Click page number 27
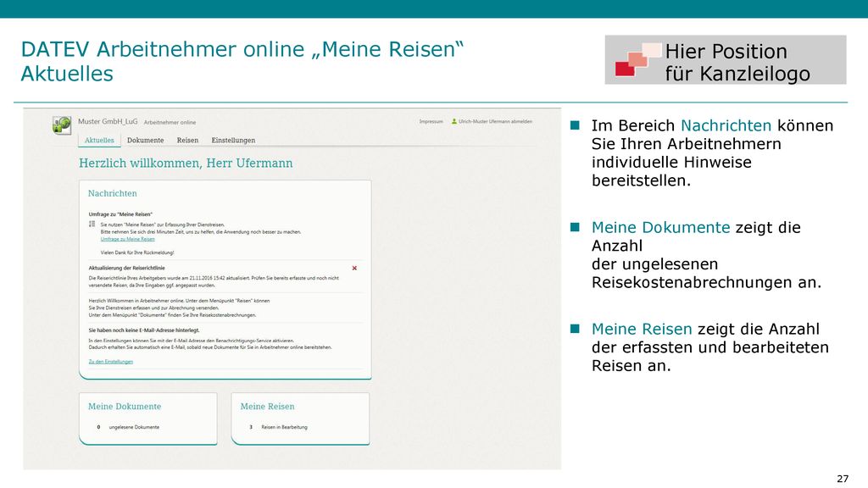Viewport: 868px width, 488px height. click(x=843, y=479)
